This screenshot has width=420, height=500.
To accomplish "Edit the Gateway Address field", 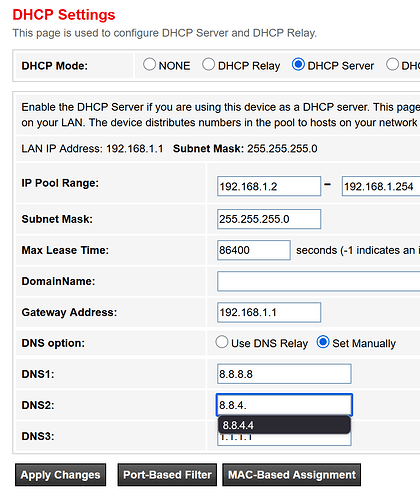I will [269, 312].
